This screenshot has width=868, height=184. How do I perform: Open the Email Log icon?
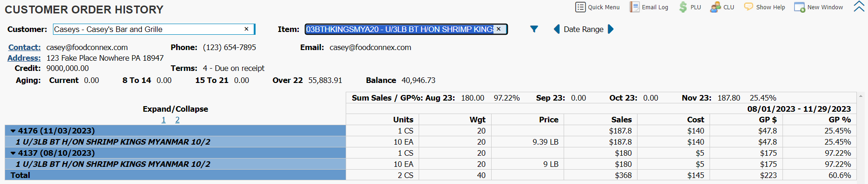634,7
